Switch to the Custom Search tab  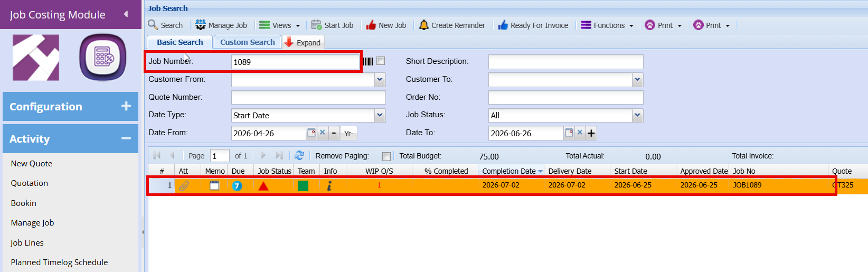248,42
